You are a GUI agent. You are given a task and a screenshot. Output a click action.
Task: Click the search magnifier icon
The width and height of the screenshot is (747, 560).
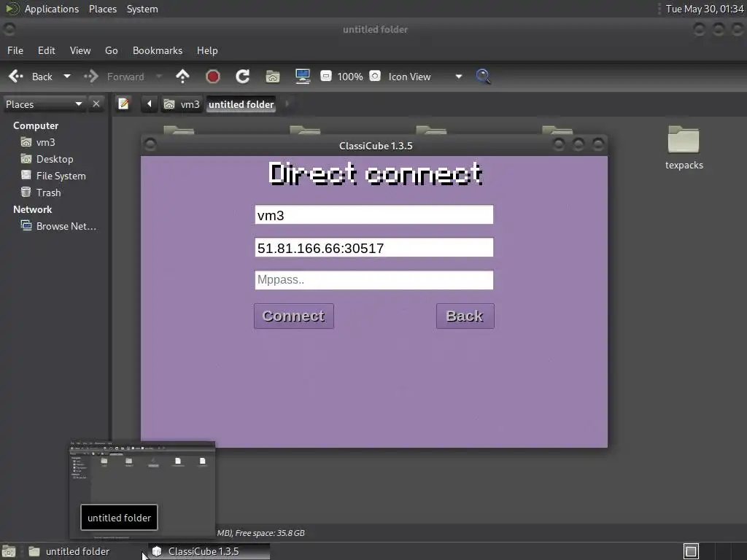click(483, 76)
